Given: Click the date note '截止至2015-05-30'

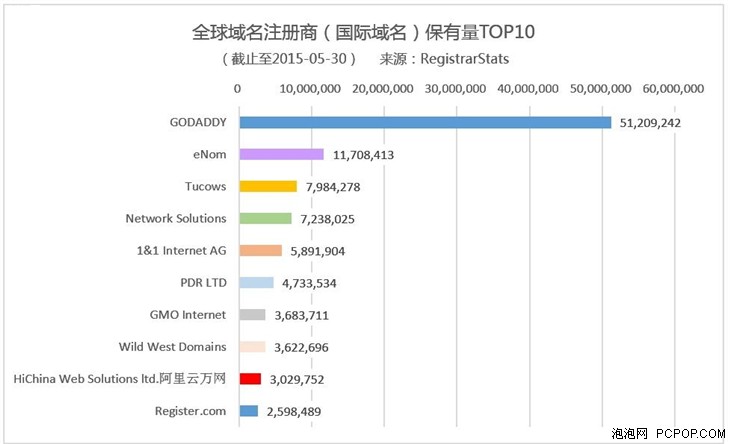Looking at the screenshot, I should coord(289,59).
